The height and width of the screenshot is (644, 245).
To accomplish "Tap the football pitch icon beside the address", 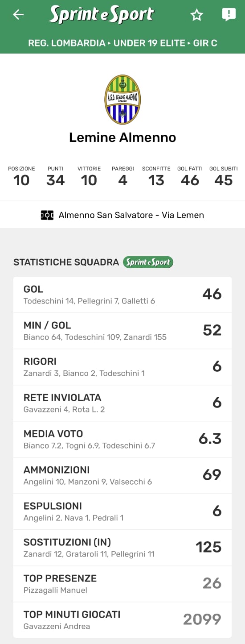I will [47, 215].
